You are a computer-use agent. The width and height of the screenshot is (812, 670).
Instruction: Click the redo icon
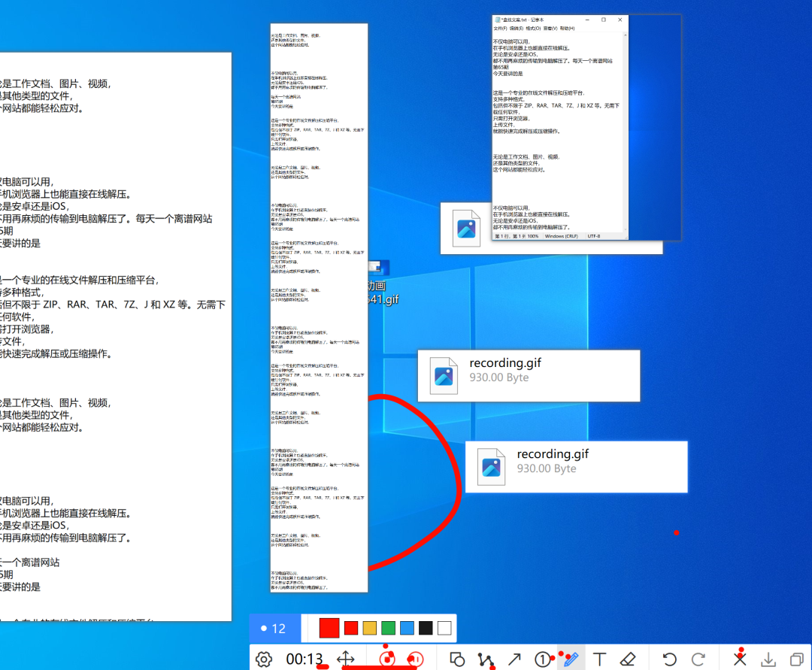(698, 659)
